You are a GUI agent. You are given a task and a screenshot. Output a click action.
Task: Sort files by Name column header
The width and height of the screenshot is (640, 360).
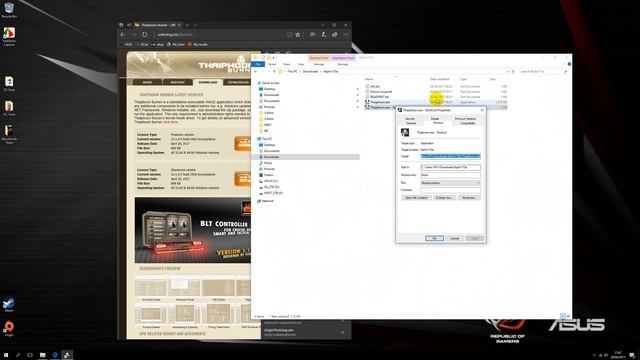(x=369, y=79)
